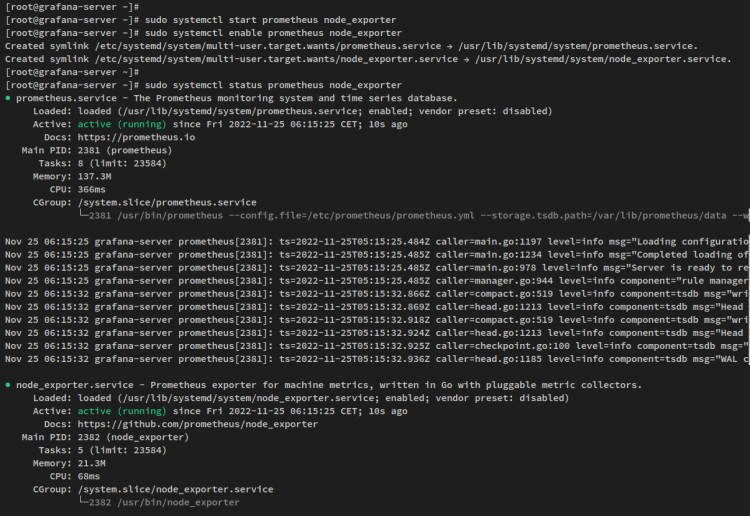Click the node_exporter.service symlink creation line
Viewport: 750px width, 516px height.
pyautogui.click(x=368, y=59)
